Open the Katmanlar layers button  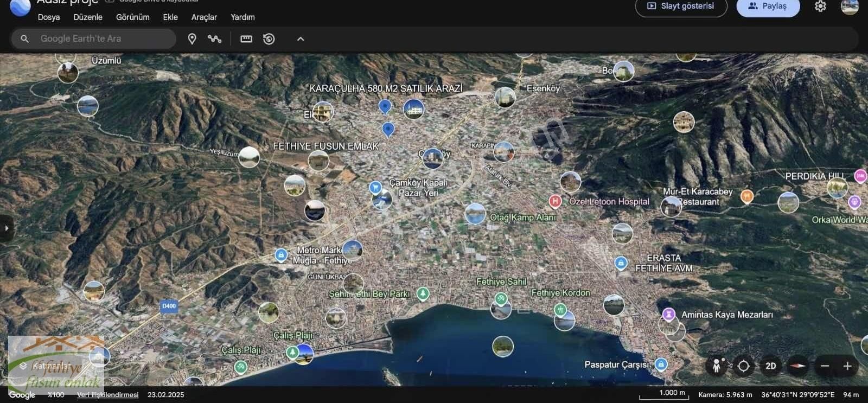pos(45,366)
